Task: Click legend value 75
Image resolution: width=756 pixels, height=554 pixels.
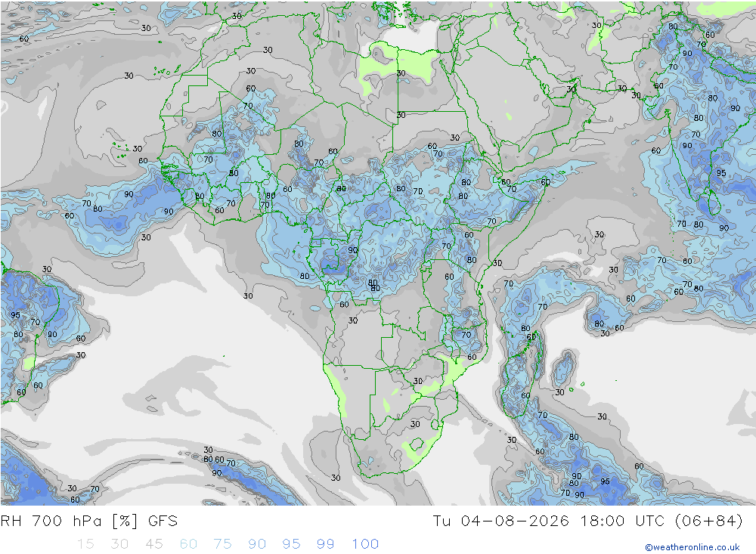Action: (222, 544)
